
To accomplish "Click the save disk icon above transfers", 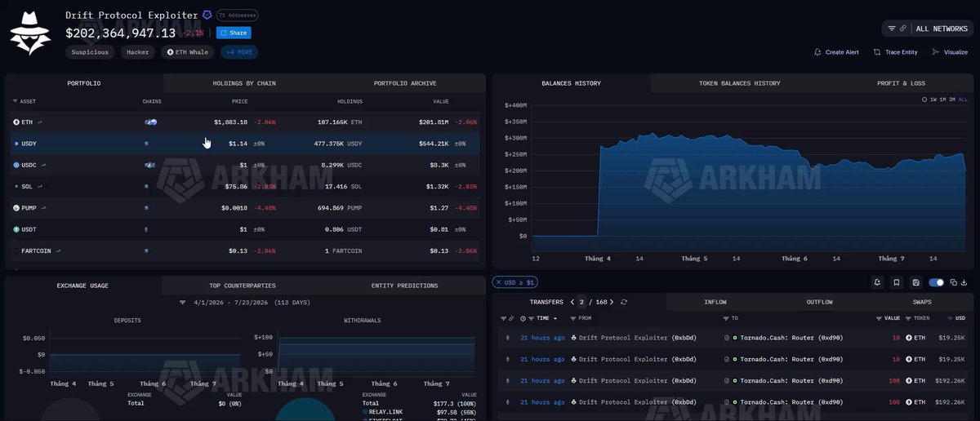I will (x=916, y=282).
